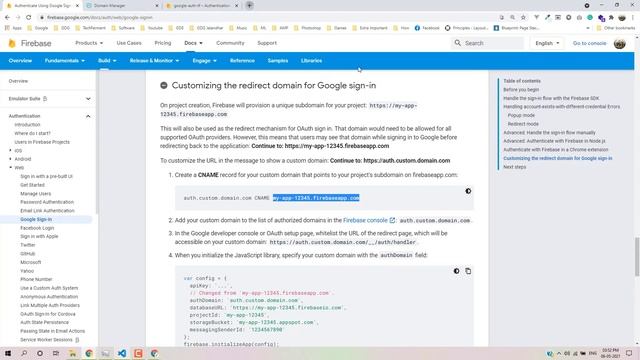Open the Products dropdown menu

click(89, 43)
